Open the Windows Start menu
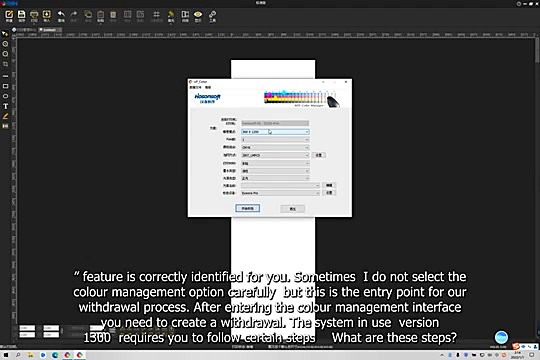The image size is (540, 360). click(x=6, y=355)
